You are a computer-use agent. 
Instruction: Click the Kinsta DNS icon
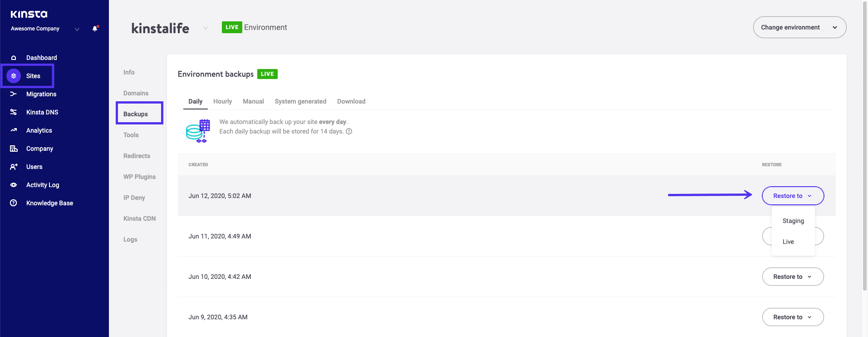coord(14,112)
